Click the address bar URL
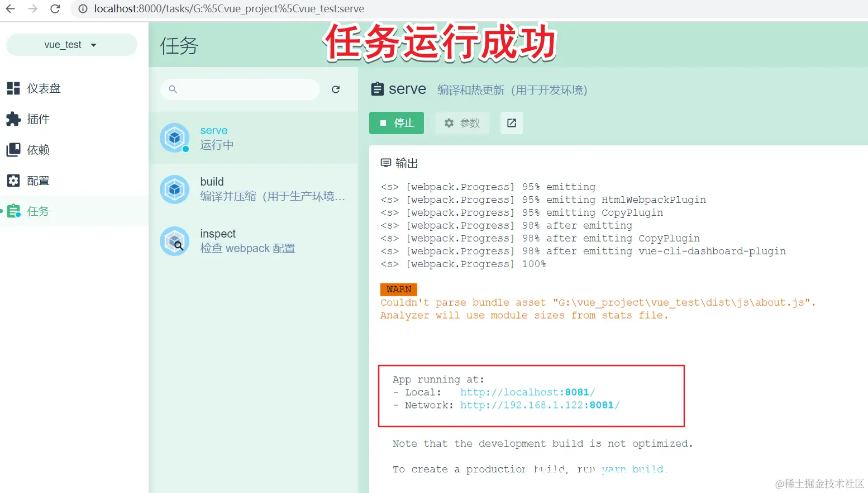The image size is (868, 493). click(229, 9)
